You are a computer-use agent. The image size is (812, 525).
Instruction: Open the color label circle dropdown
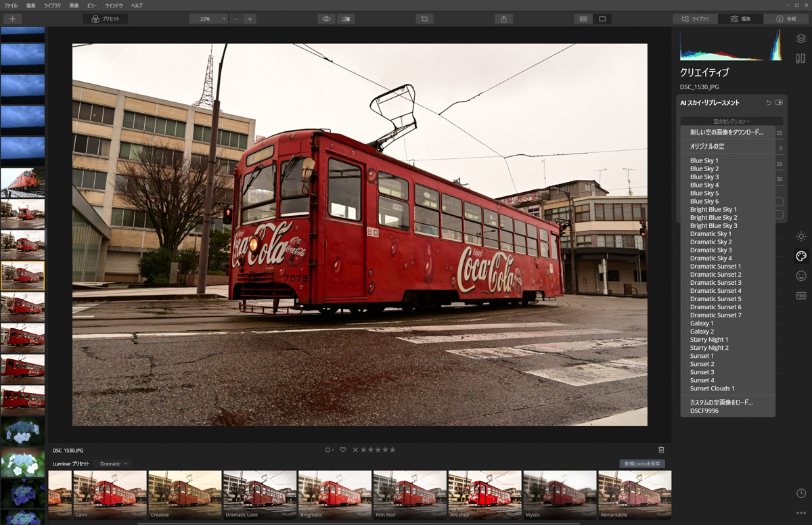tap(329, 450)
